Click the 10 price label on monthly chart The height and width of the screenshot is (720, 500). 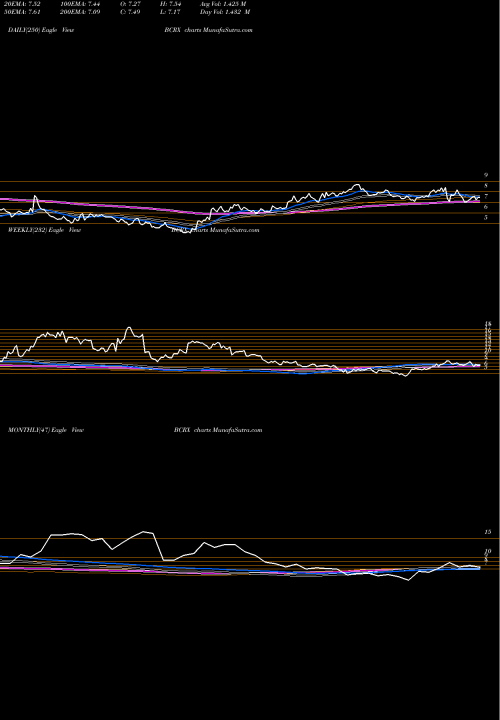point(488,551)
